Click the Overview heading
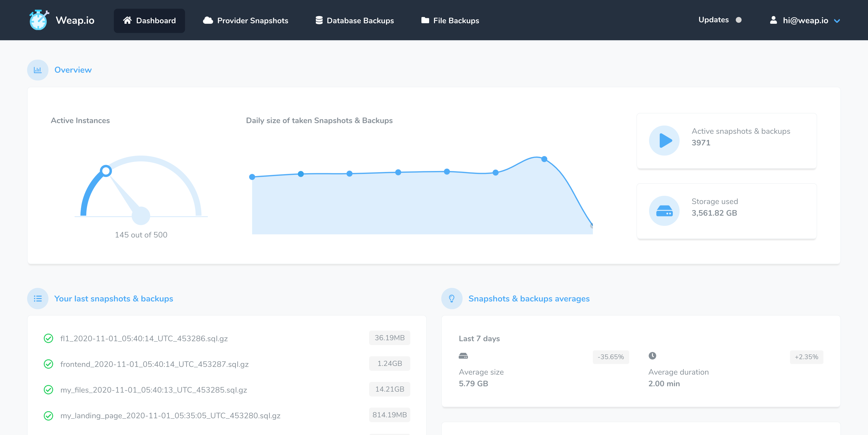The width and height of the screenshot is (868, 435). coord(73,70)
